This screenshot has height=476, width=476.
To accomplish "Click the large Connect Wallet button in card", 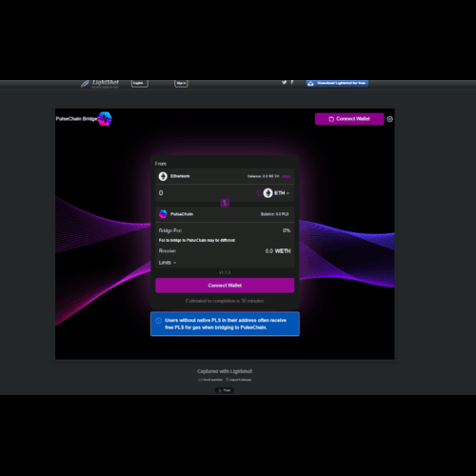I will tap(225, 286).
